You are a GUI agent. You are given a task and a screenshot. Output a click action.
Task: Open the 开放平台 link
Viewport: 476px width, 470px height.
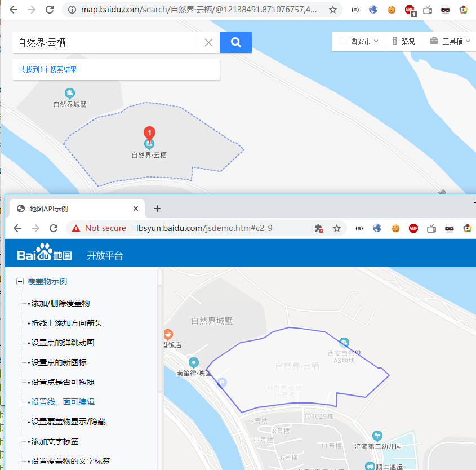point(105,256)
